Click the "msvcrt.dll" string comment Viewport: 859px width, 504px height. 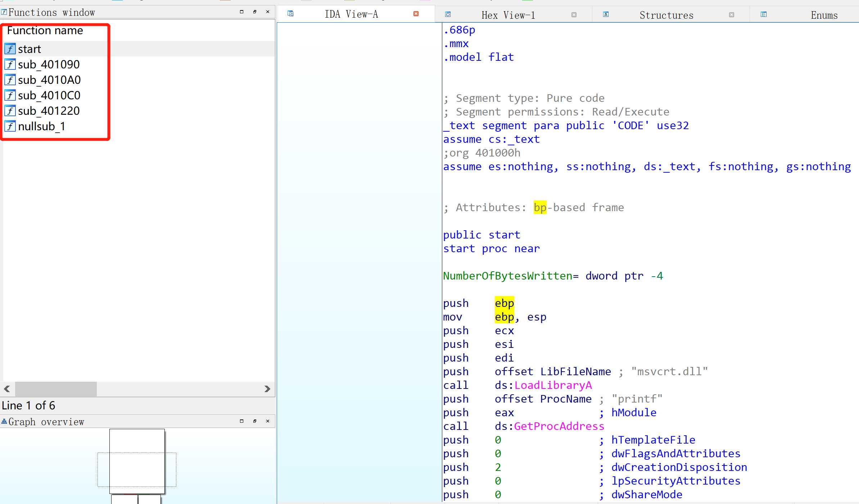pos(669,372)
